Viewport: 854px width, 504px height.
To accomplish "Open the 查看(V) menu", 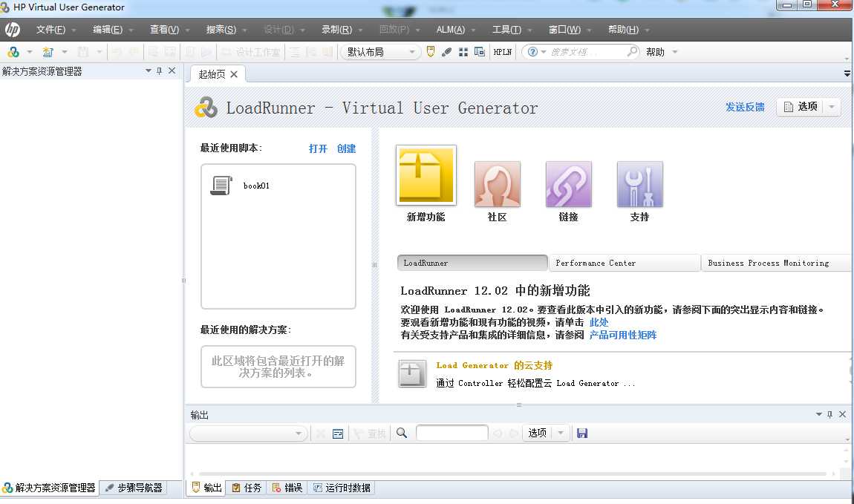I will coord(164,30).
